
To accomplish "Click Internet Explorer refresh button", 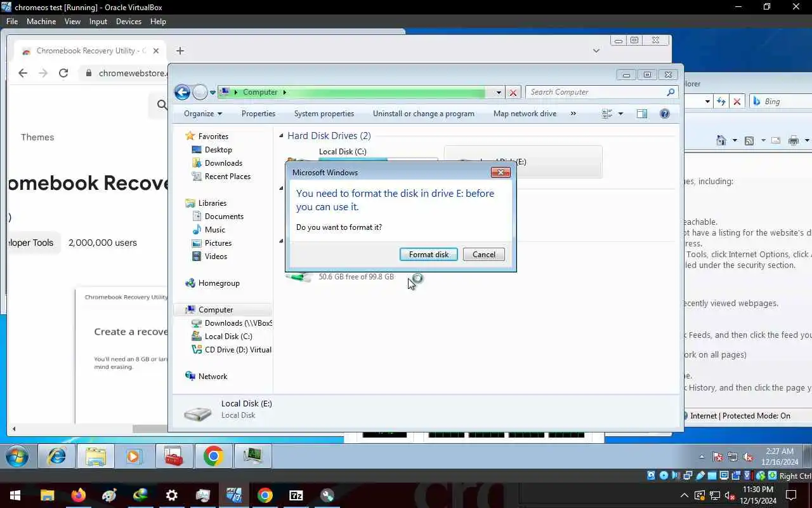I will point(721,102).
